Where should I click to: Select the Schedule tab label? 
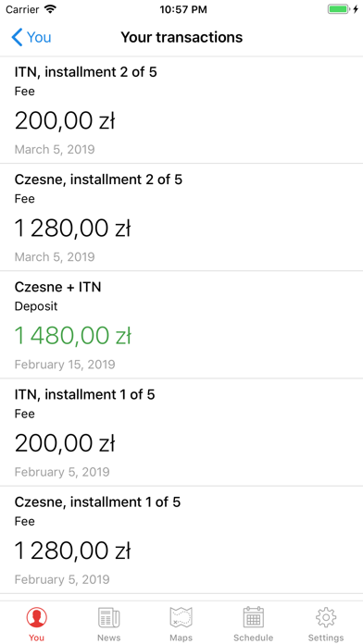point(253,638)
